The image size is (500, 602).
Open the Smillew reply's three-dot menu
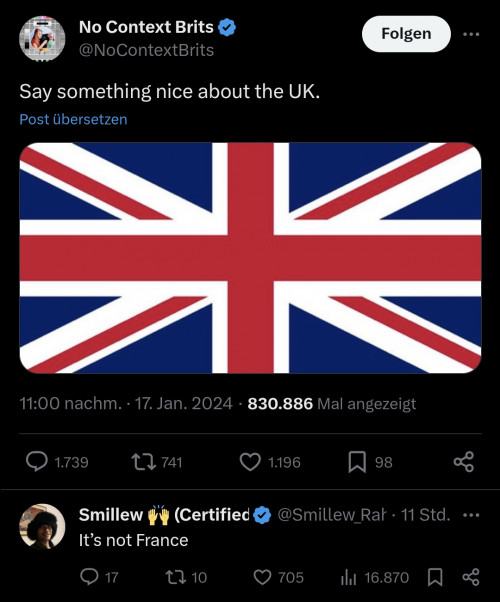tap(471, 515)
